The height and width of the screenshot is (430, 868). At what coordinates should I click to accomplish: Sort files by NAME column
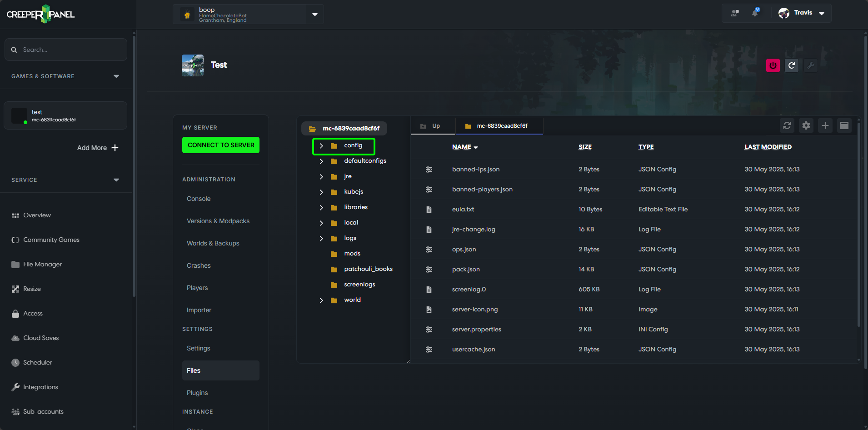pos(464,147)
